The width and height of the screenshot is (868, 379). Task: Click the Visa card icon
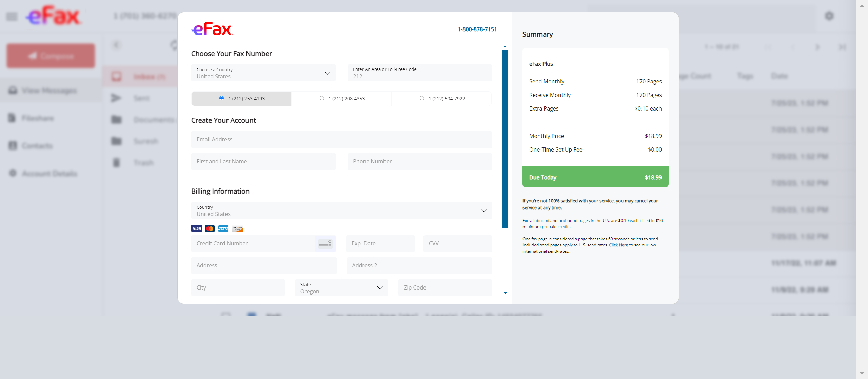pos(197,228)
